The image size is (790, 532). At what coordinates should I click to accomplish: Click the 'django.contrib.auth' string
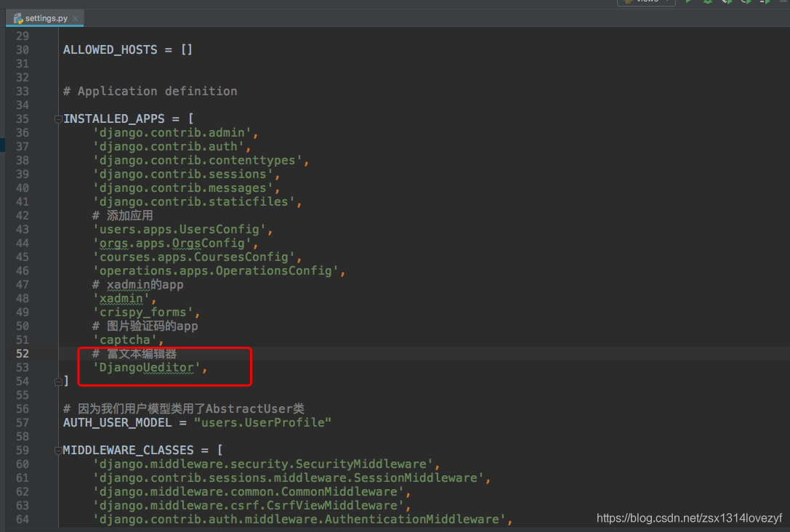pos(169,147)
